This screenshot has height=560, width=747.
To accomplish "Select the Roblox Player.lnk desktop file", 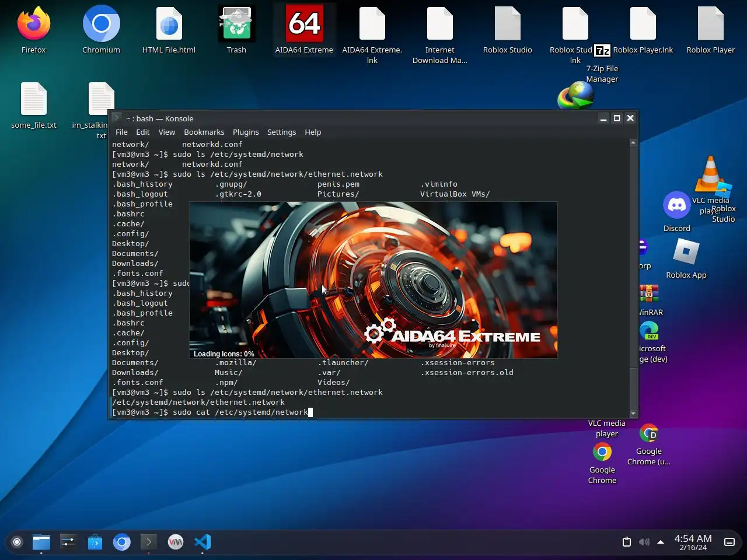I will point(643,23).
